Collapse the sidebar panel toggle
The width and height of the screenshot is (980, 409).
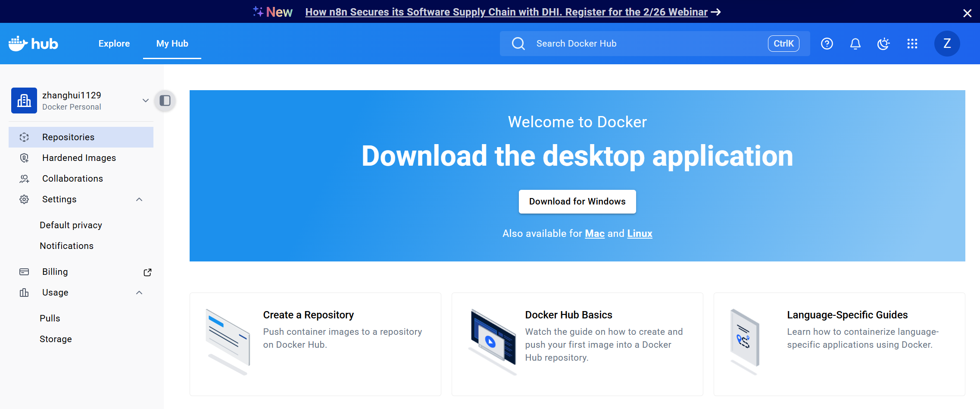coord(165,101)
